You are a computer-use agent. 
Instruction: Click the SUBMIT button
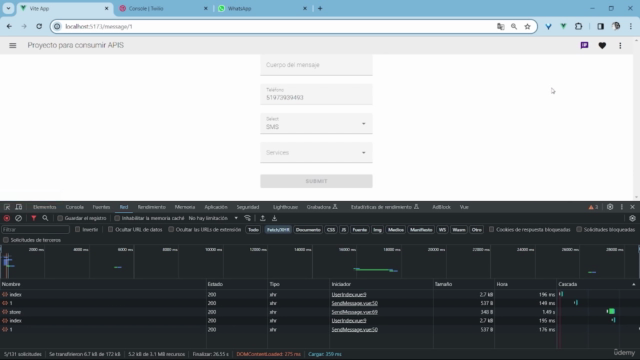click(x=316, y=181)
